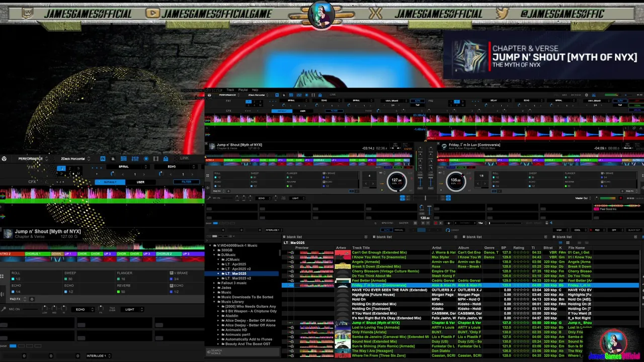Switch lighting to MANUAL mode

tap(399, 230)
